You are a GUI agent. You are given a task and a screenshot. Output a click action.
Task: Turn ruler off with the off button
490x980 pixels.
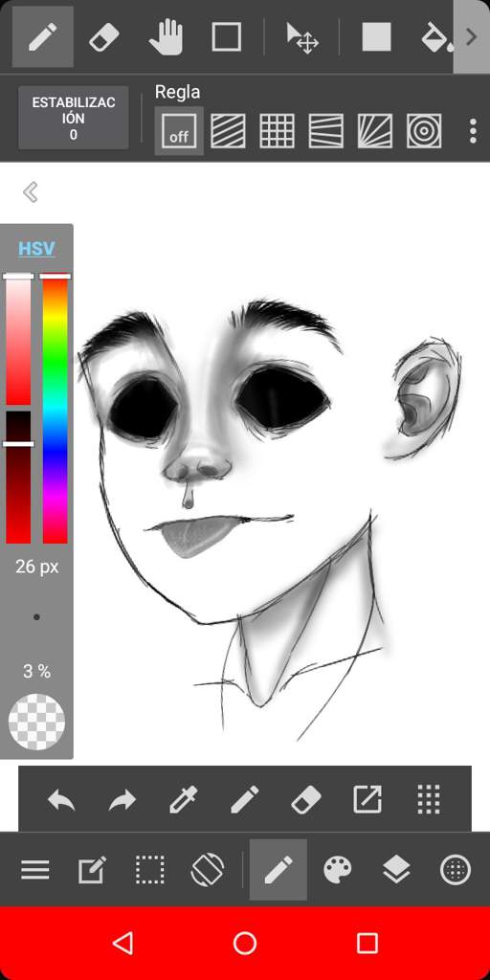[179, 130]
